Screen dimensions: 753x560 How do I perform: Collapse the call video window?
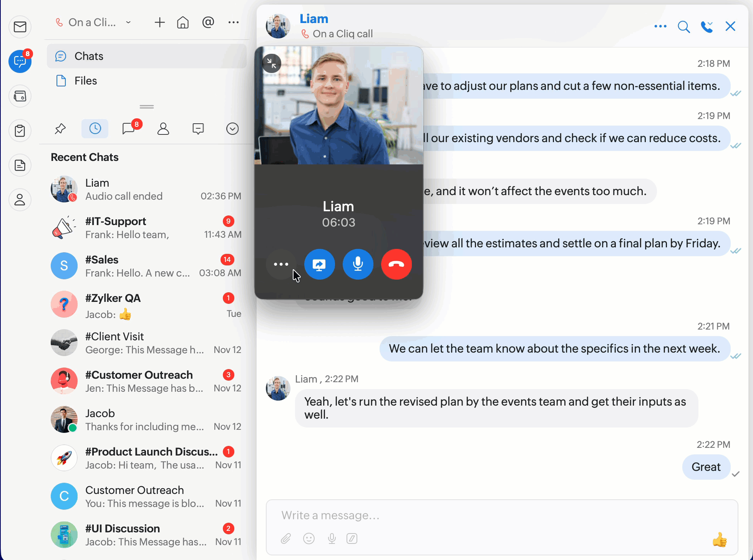[272, 63]
